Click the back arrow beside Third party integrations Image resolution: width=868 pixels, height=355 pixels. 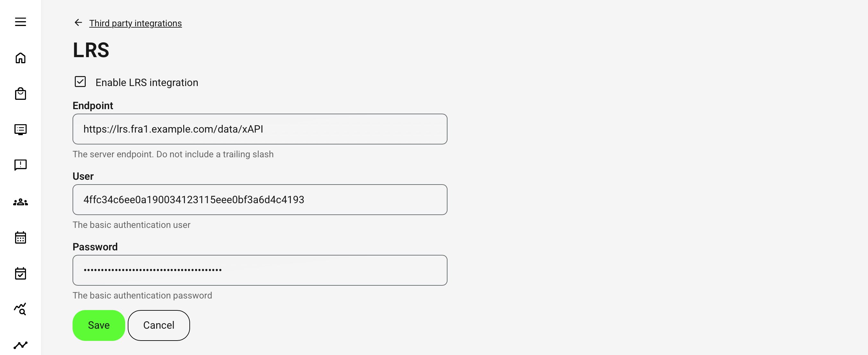[x=79, y=22]
